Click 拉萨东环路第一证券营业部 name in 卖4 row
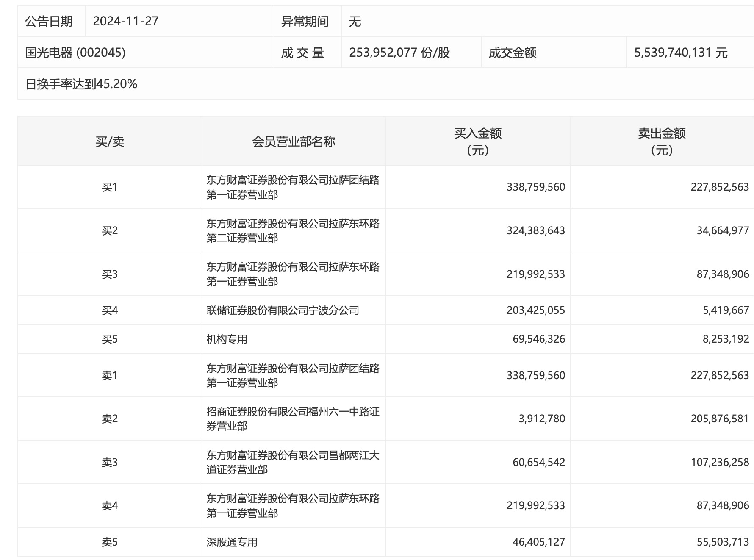754x560 pixels. point(293,505)
